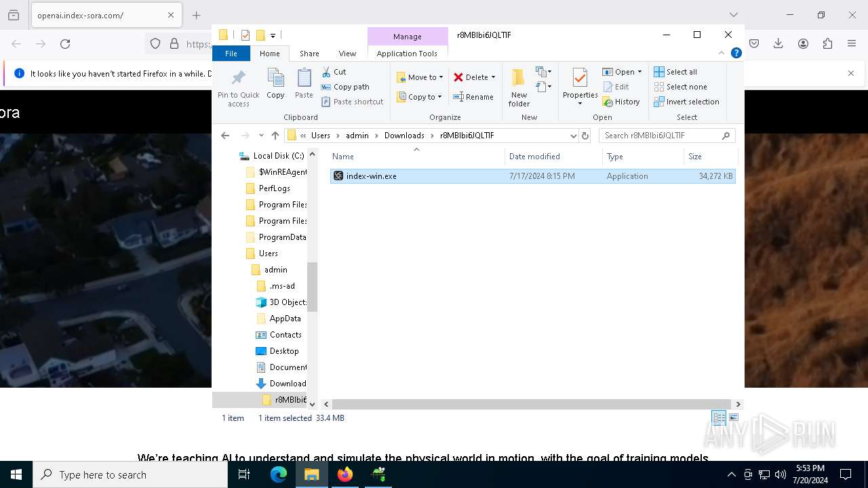
Task: Dismiss the Firefox notification bar
Action: click(851, 73)
